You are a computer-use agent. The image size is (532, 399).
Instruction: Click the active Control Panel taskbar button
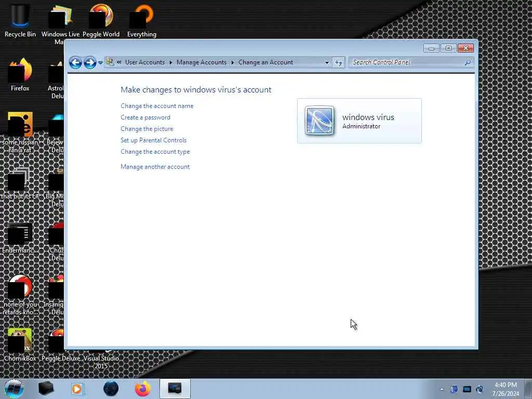coord(175,389)
